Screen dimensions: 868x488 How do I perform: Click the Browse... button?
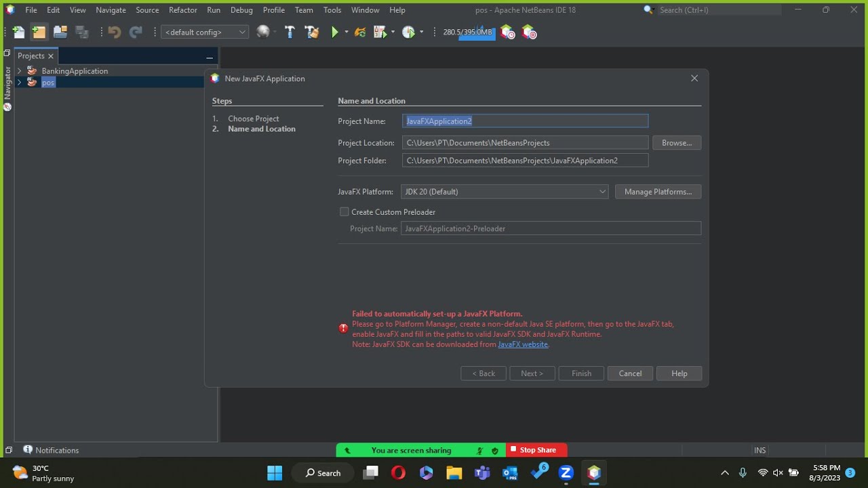(677, 143)
